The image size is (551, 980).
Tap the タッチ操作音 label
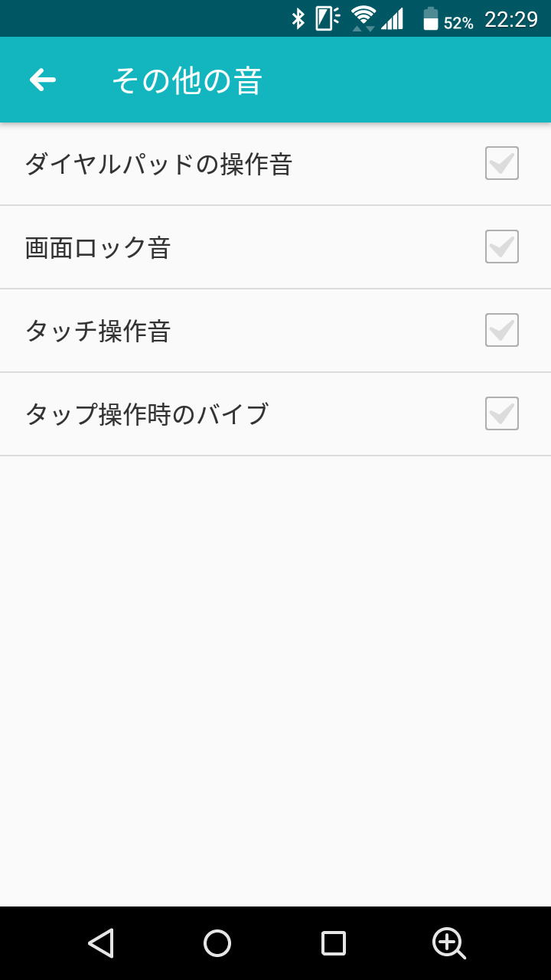coord(98,331)
